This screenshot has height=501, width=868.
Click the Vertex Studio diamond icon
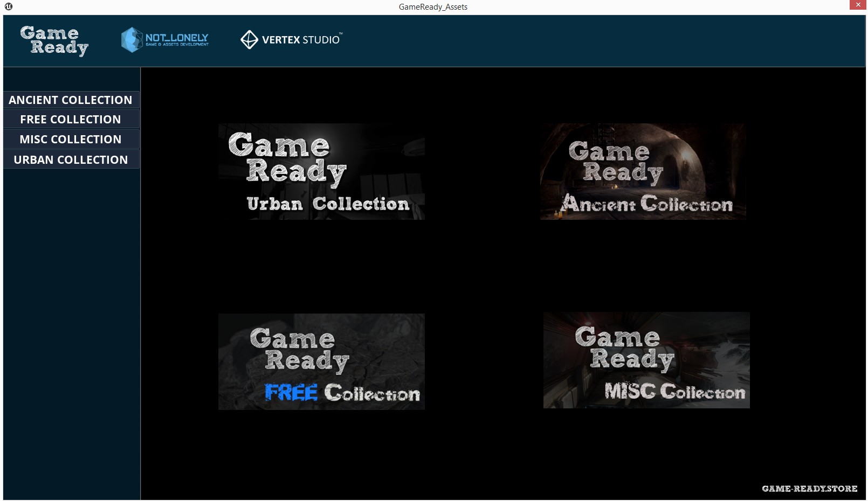250,39
